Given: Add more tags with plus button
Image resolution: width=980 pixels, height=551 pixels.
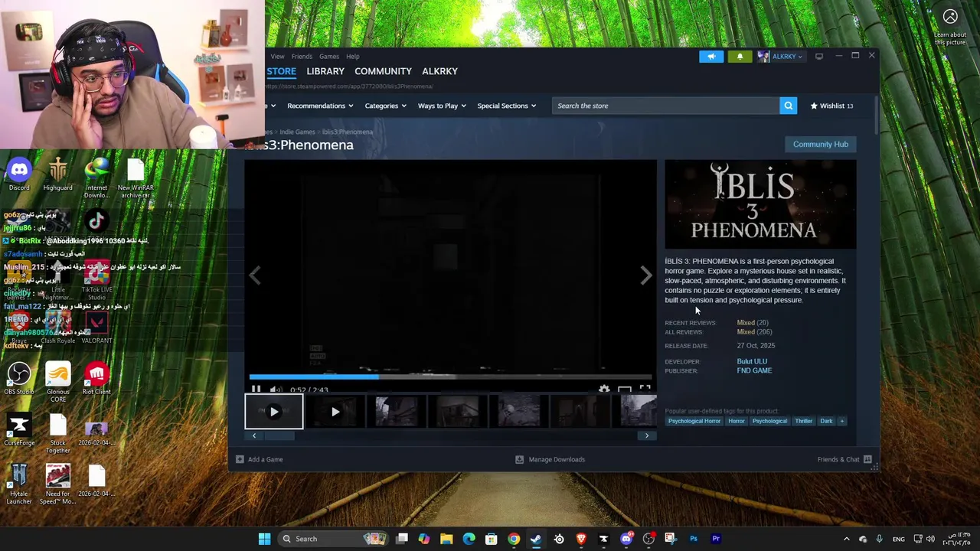Looking at the screenshot, I should point(841,421).
